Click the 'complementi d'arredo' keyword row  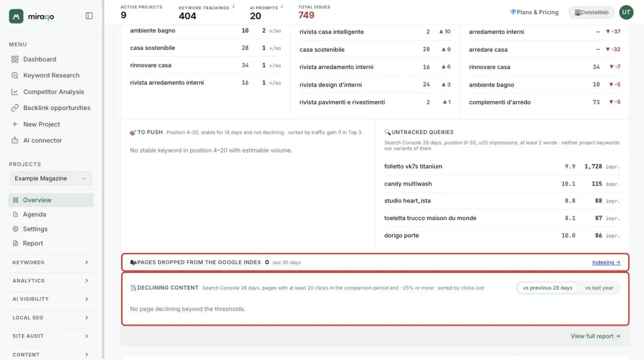(x=545, y=102)
